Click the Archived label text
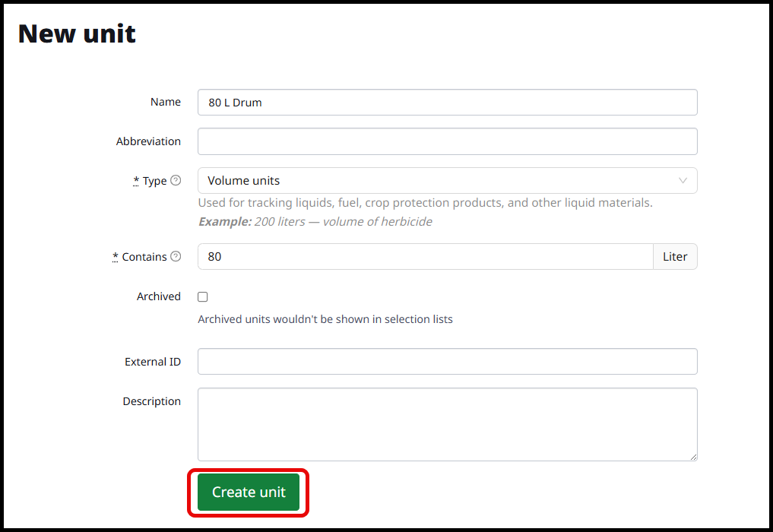Screen dimensions: 773x532 coord(159,296)
